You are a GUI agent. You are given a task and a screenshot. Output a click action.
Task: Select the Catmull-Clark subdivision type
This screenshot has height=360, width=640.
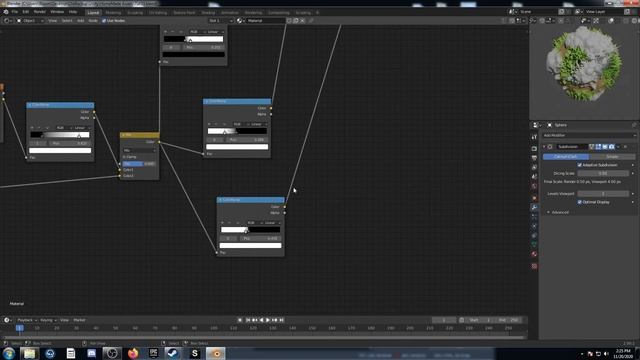[566, 157]
